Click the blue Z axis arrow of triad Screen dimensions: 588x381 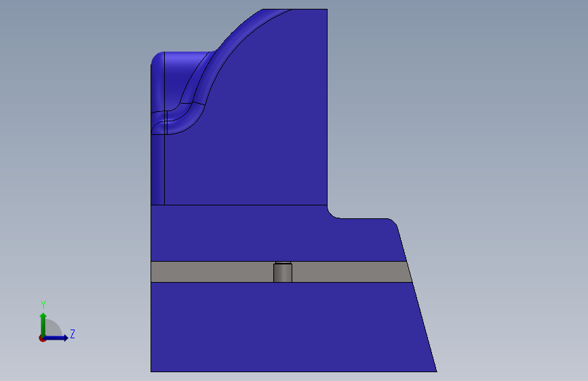(57, 338)
